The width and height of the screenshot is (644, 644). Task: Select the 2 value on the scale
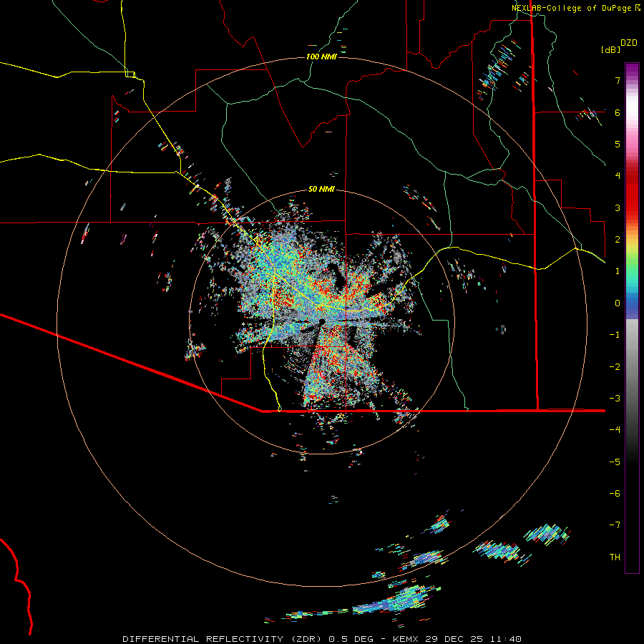(618, 240)
